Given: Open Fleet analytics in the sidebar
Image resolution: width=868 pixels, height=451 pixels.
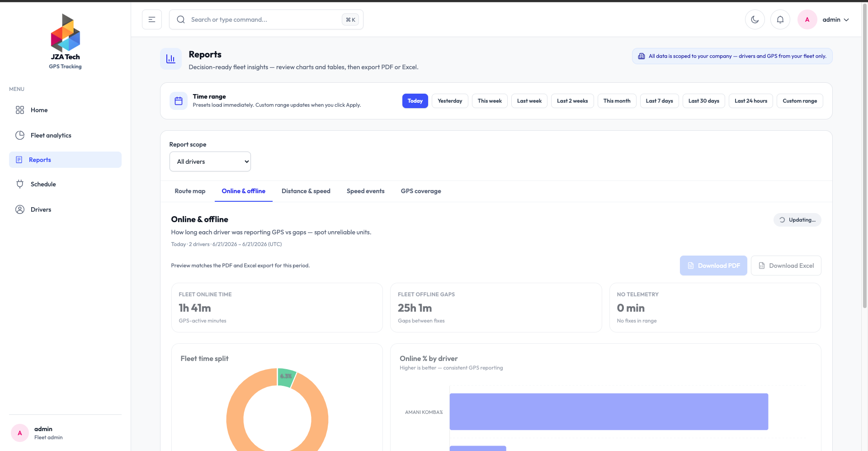Looking at the screenshot, I should point(65,135).
